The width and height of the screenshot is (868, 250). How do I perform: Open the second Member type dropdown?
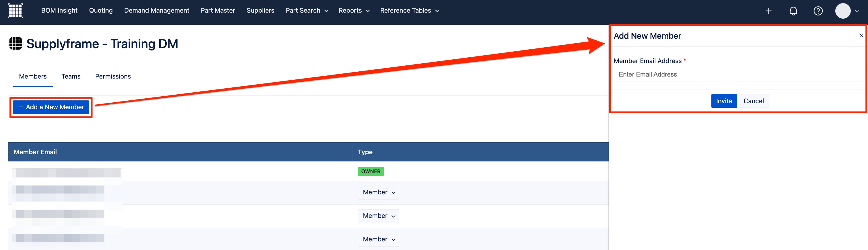point(379,216)
